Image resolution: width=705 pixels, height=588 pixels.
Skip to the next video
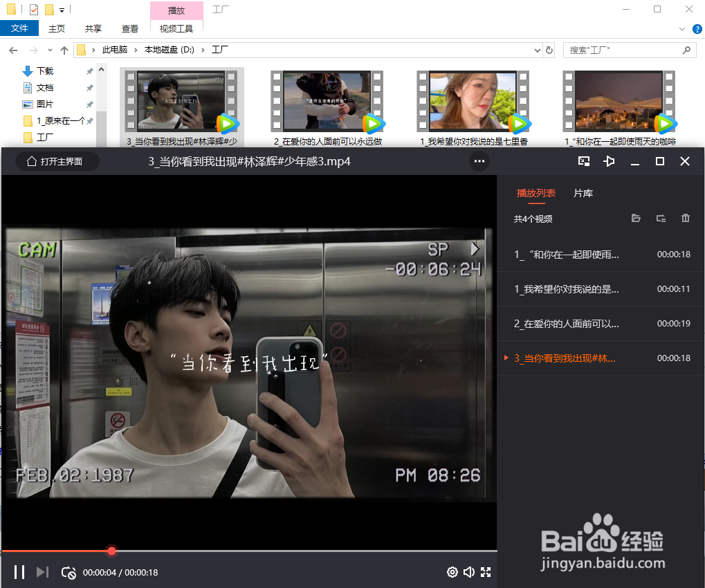tap(43, 572)
